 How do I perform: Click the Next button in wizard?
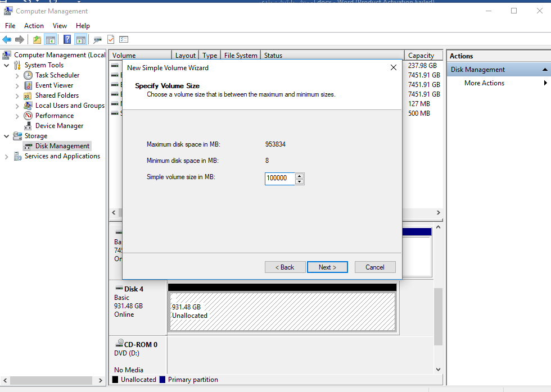pyautogui.click(x=327, y=267)
